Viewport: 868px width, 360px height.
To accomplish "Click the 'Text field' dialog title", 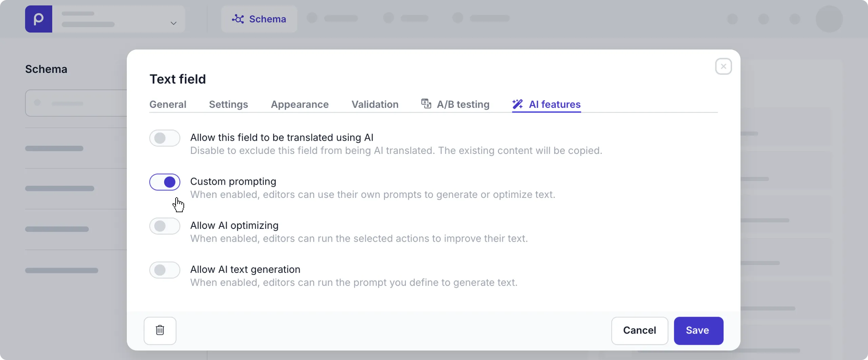I will coord(178,79).
